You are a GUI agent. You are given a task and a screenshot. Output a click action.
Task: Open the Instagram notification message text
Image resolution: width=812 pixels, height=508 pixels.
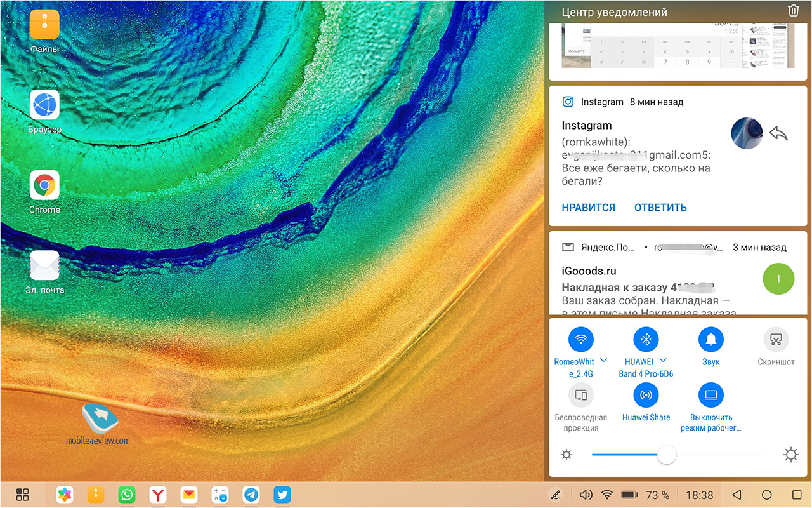(x=636, y=161)
